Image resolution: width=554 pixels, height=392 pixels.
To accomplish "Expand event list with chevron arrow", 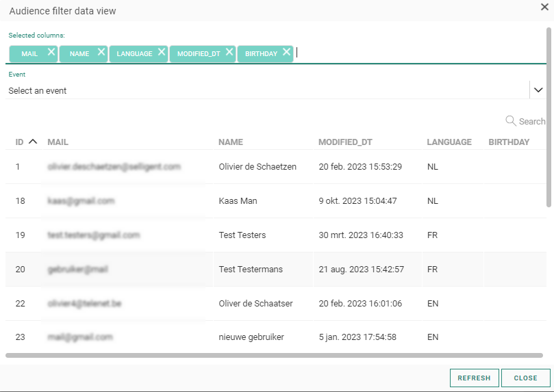I will tap(538, 90).
